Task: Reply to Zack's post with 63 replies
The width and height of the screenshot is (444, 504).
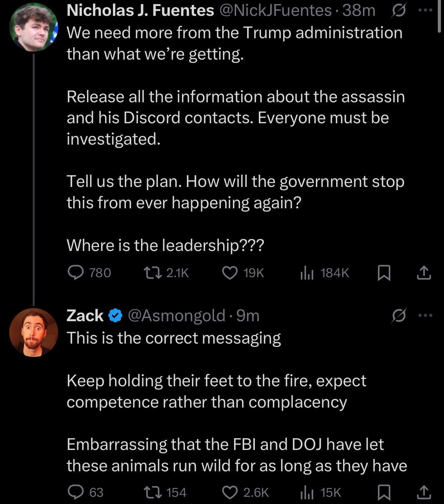Action: pos(76,492)
